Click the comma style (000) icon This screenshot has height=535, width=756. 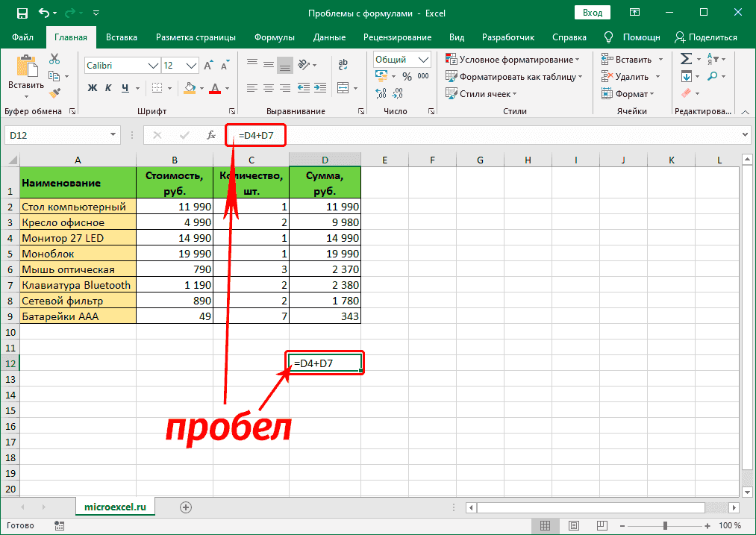[422, 75]
